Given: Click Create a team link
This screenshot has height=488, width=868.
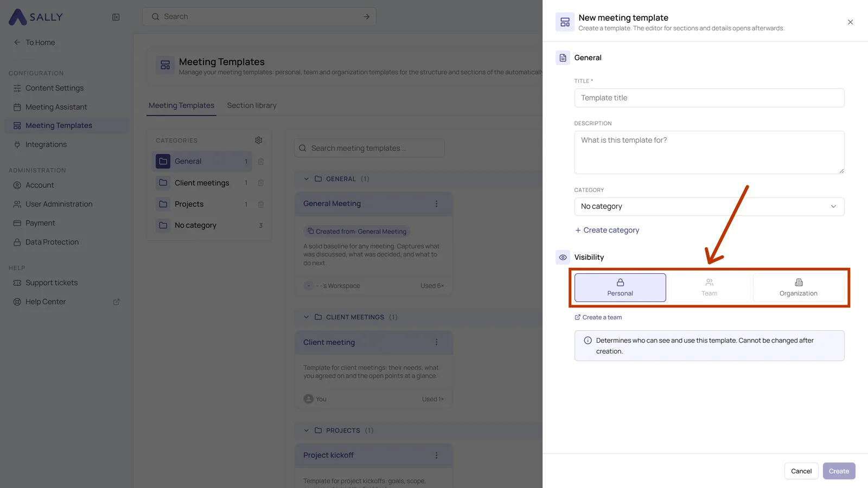Looking at the screenshot, I should click(x=598, y=317).
